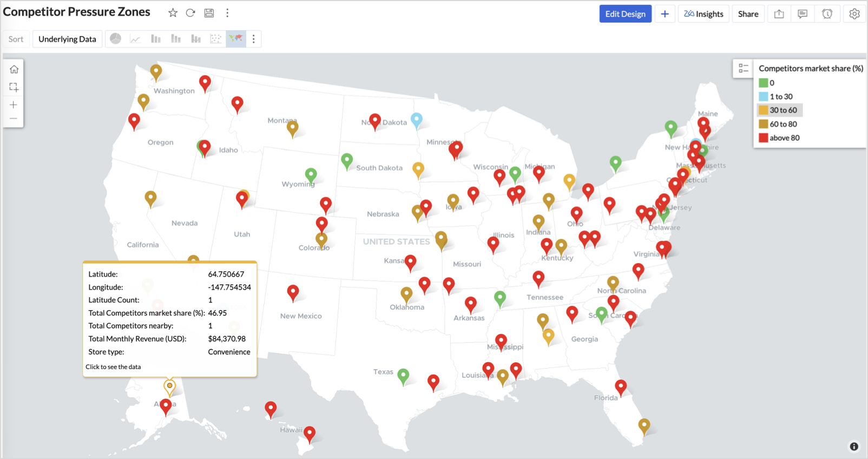This screenshot has width=868, height=459.
Task: Switch to line chart type
Action: 135,39
